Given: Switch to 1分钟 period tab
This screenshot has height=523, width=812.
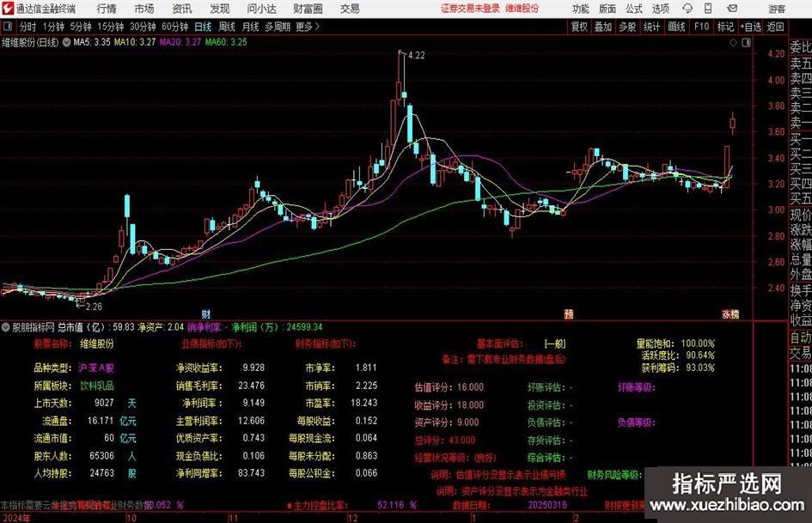Looking at the screenshot, I should pos(53,27).
